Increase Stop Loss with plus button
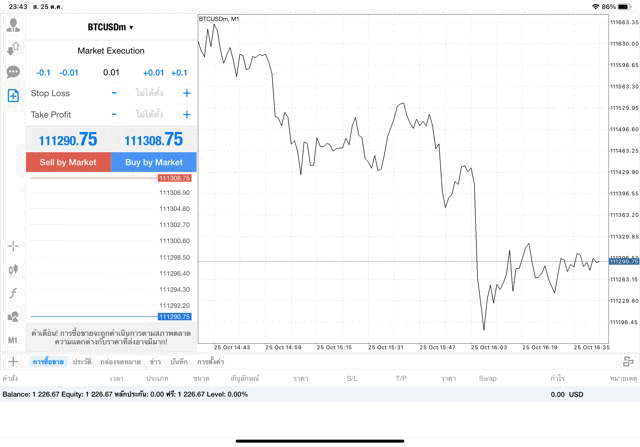Viewport: 640px width, 447px height. 187,93
